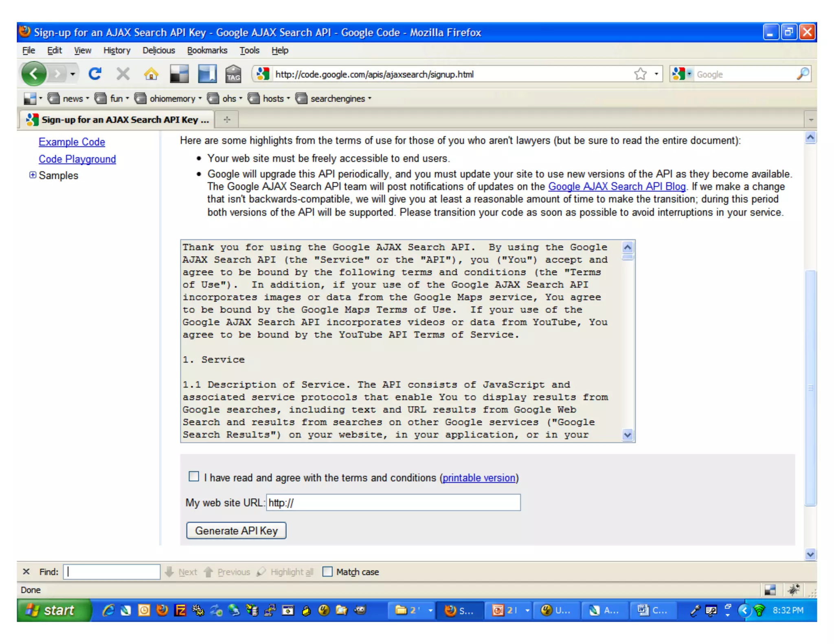
Task: Open the Bookmarks menu
Action: [207, 50]
